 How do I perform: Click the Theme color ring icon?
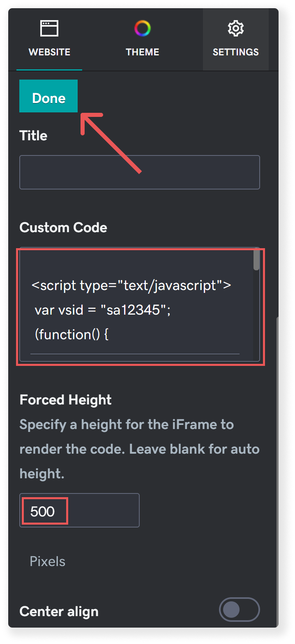tap(143, 28)
